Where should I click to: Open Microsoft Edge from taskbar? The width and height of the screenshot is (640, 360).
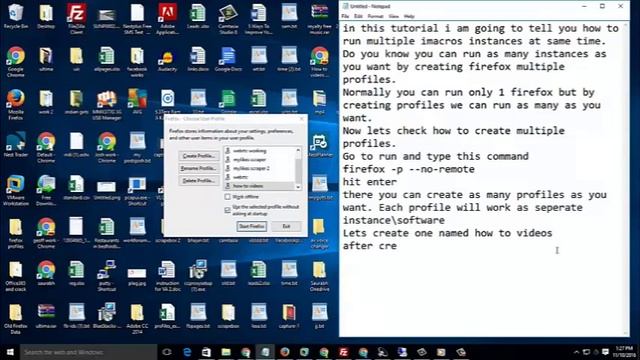tap(187, 352)
